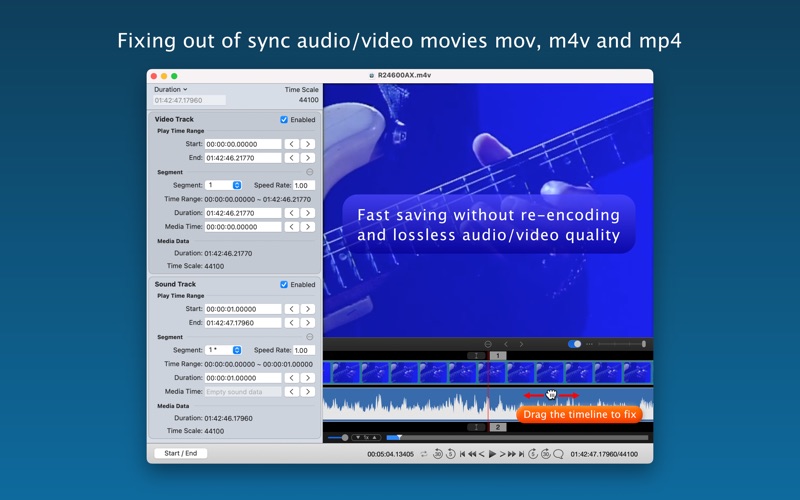
Task: Play the movie with the play button
Action: point(492,454)
